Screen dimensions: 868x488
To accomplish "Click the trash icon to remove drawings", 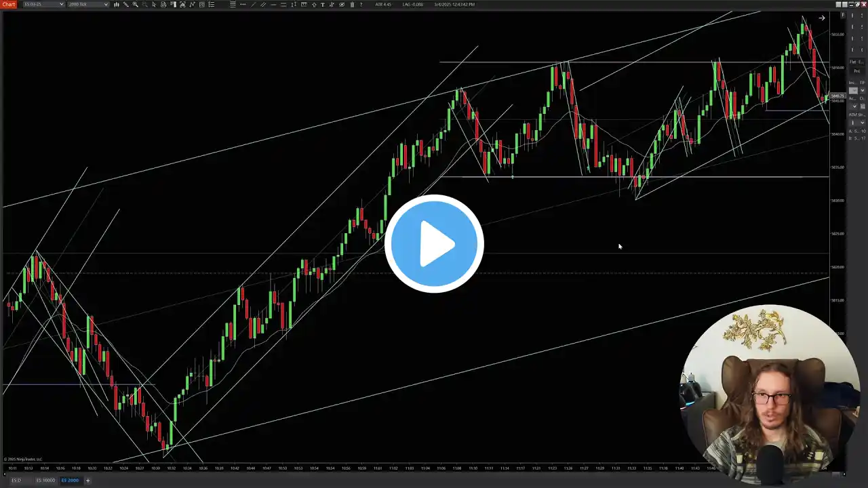I will click(352, 4).
